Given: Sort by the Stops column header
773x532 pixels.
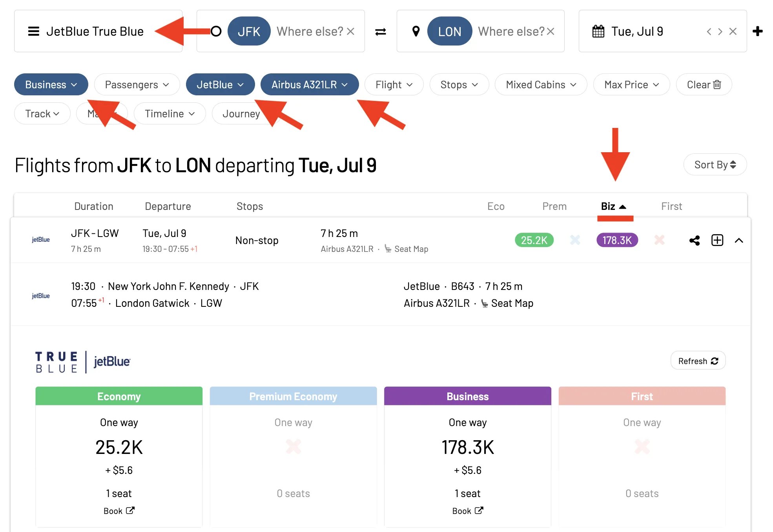Looking at the screenshot, I should tap(250, 206).
